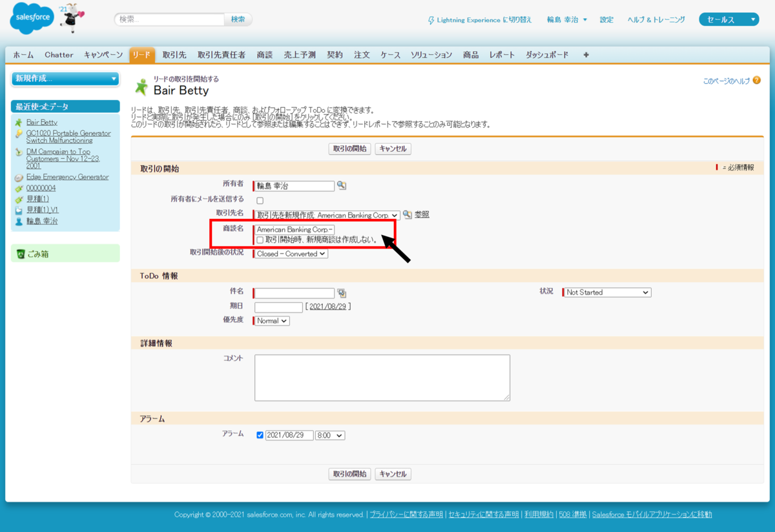
Task: Click the 件名 subject input field
Action: [294, 293]
